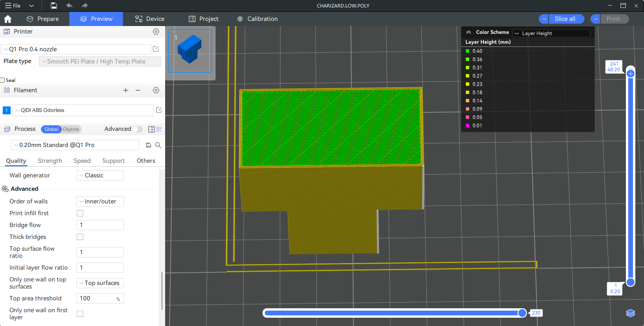This screenshot has height=326, width=644.
Task: Open the Wall generator dropdown
Action: click(x=100, y=175)
